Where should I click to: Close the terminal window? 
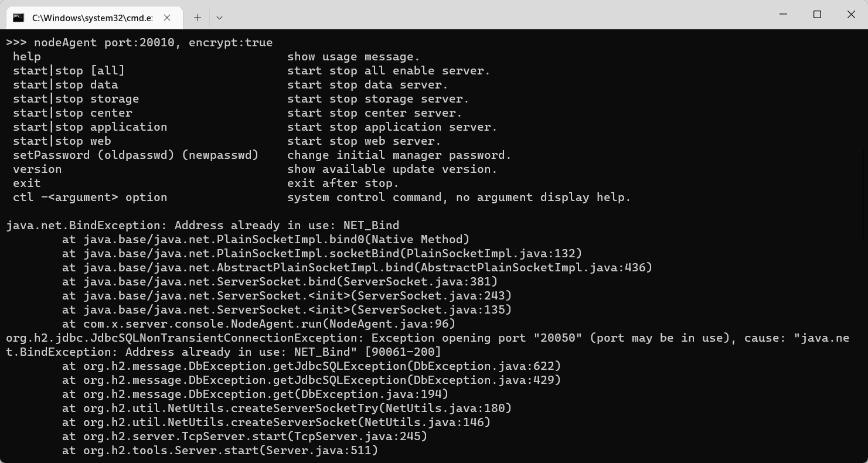pyautogui.click(x=851, y=15)
